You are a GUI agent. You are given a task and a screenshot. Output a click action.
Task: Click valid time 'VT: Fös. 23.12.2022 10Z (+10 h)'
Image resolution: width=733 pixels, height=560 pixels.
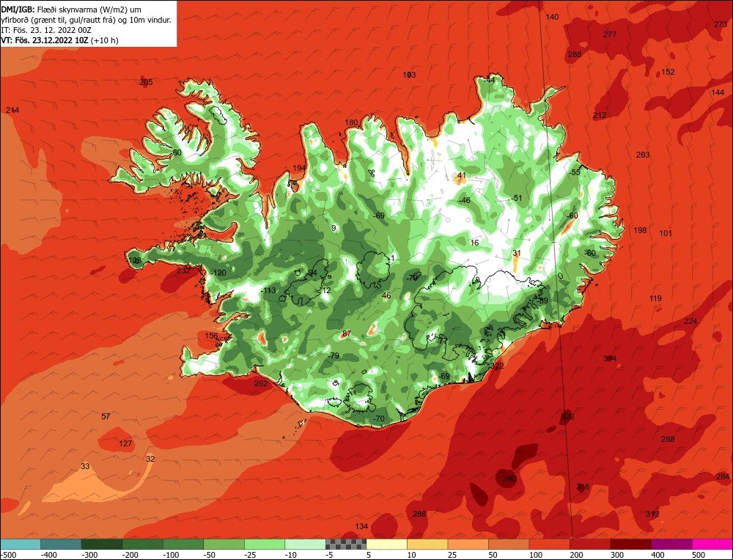60,40
